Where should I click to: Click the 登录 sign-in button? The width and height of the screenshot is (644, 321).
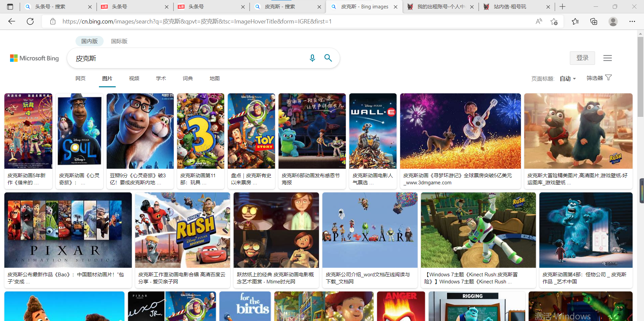click(x=582, y=58)
